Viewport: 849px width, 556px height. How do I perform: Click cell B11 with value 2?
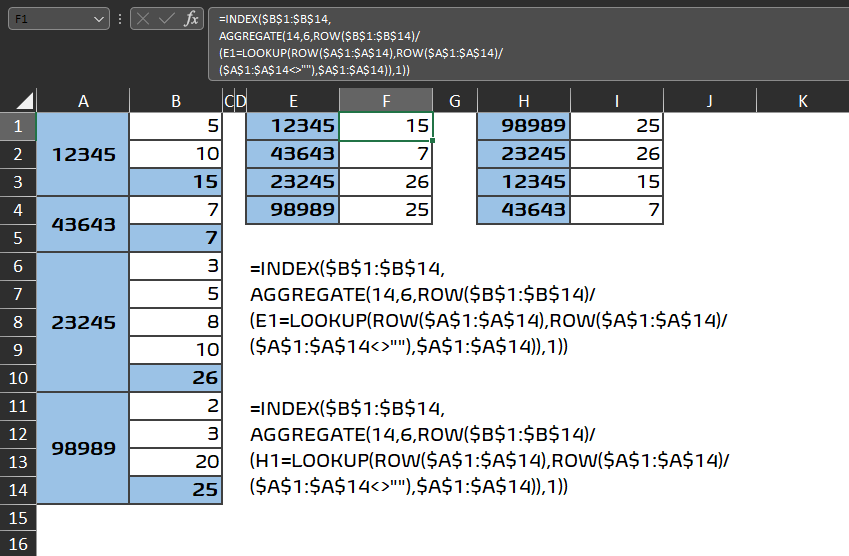[176, 406]
